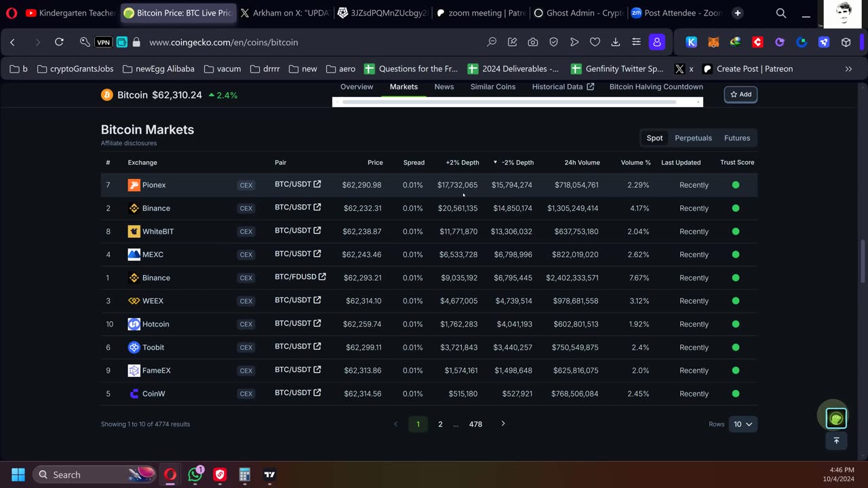868x488 pixels.
Task: Jump to markets page 478
Action: pos(475,424)
